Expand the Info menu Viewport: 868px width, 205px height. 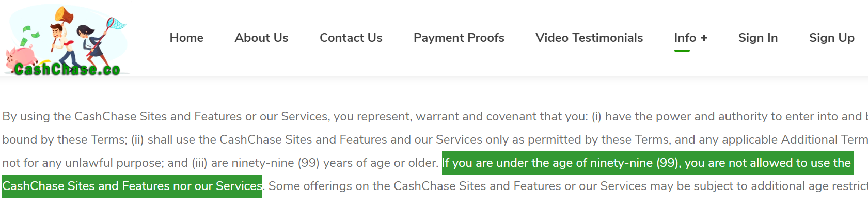(x=691, y=38)
